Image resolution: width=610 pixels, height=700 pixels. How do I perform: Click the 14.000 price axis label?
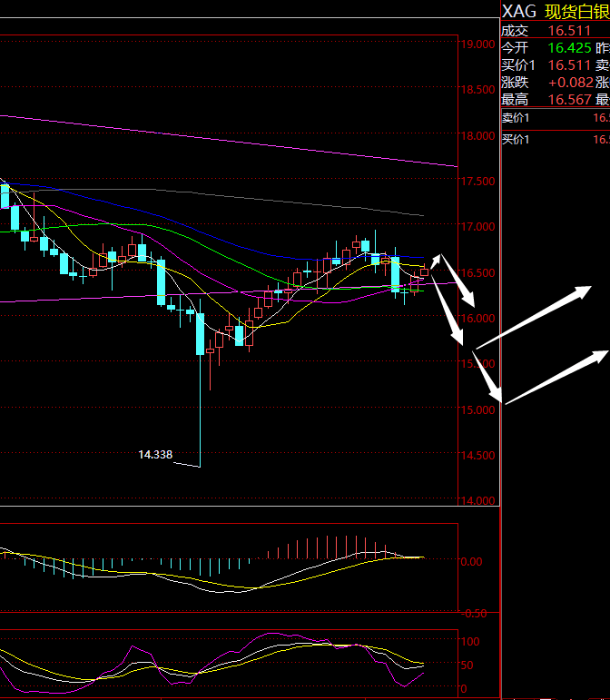point(477,501)
